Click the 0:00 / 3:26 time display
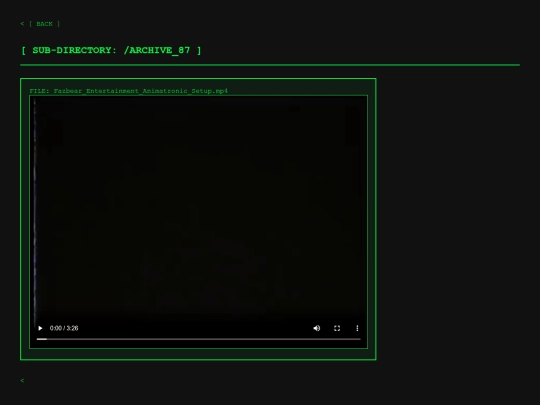This screenshot has height=405, width=540. coord(64,328)
